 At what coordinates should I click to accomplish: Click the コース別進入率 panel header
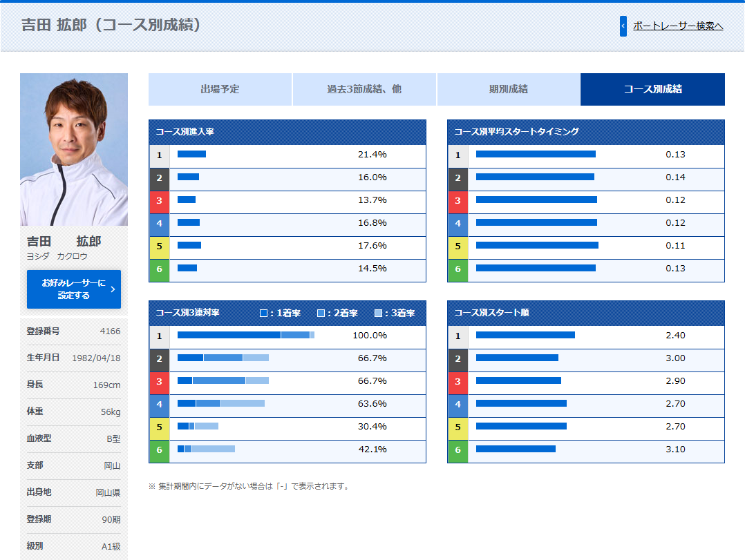pos(287,132)
